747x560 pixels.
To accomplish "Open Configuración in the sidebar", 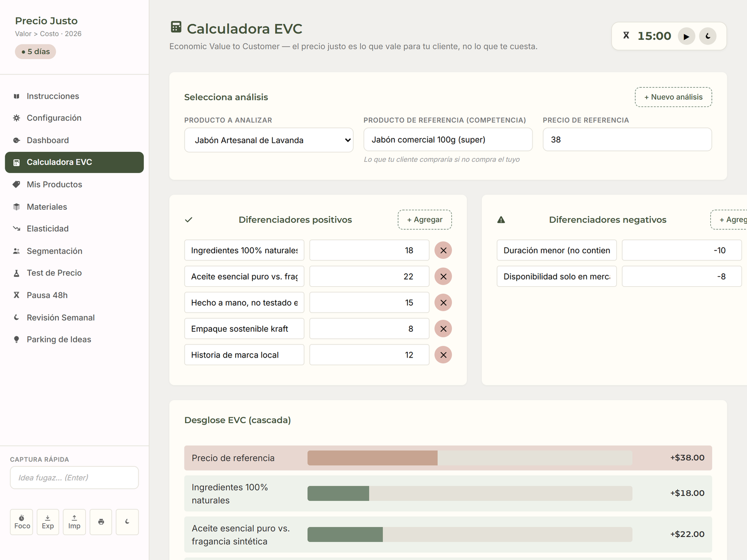I will pos(74,118).
